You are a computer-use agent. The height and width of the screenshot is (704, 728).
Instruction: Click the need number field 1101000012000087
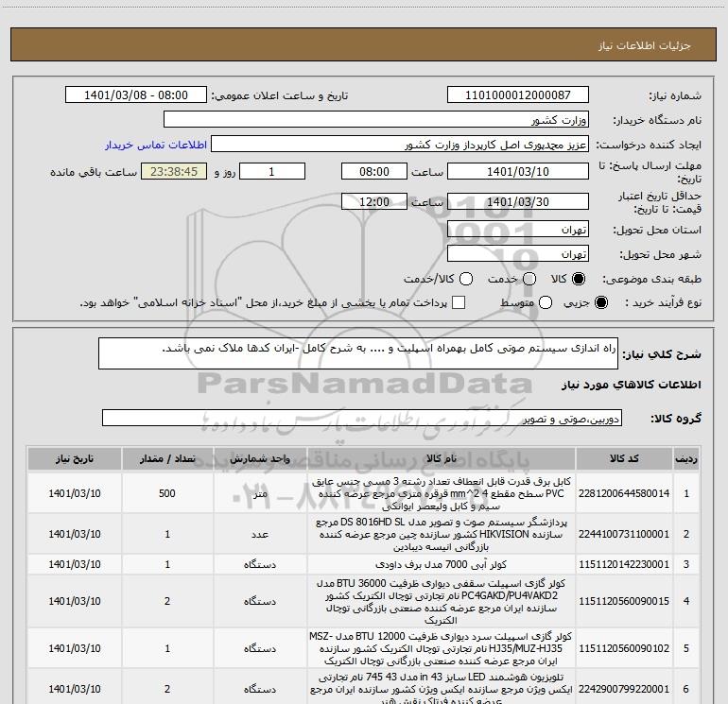point(518,94)
